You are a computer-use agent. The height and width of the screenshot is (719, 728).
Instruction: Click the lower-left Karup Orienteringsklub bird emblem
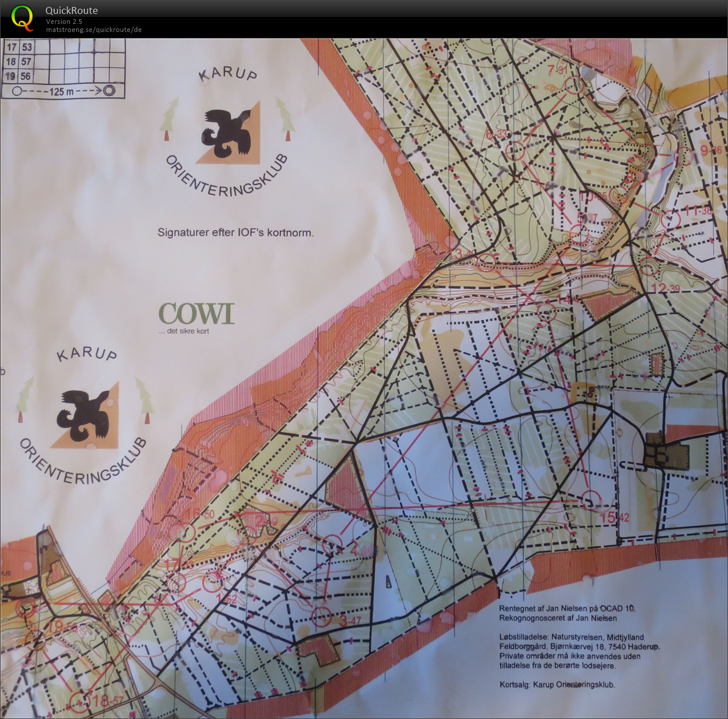pos(85,415)
